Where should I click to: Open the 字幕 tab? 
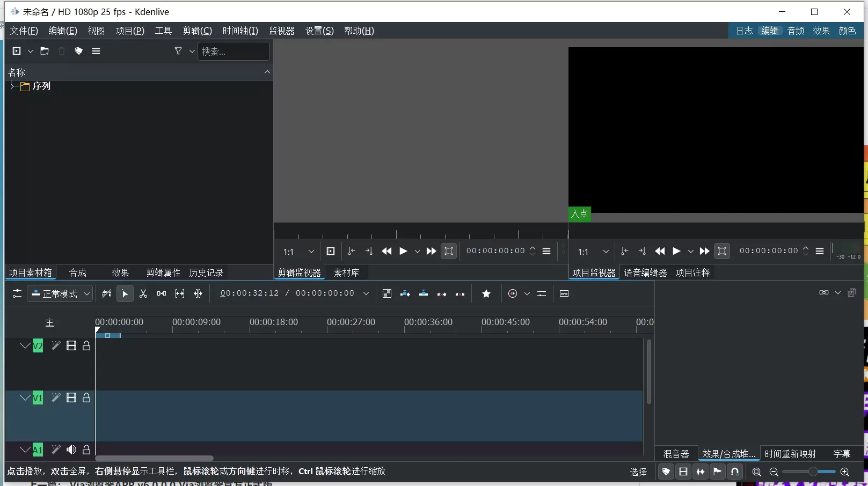(x=842, y=454)
